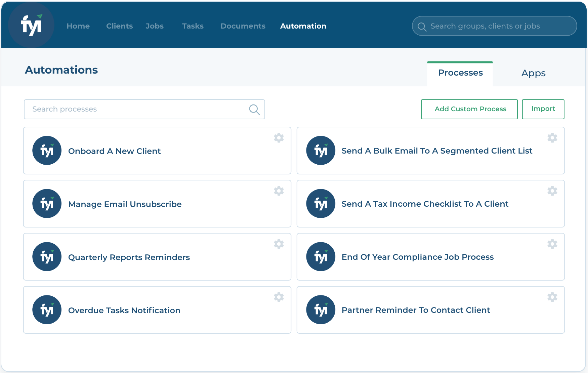Open gear for Tax Income Checklist process
The width and height of the screenshot is (588, 373).
click(552, 191)
